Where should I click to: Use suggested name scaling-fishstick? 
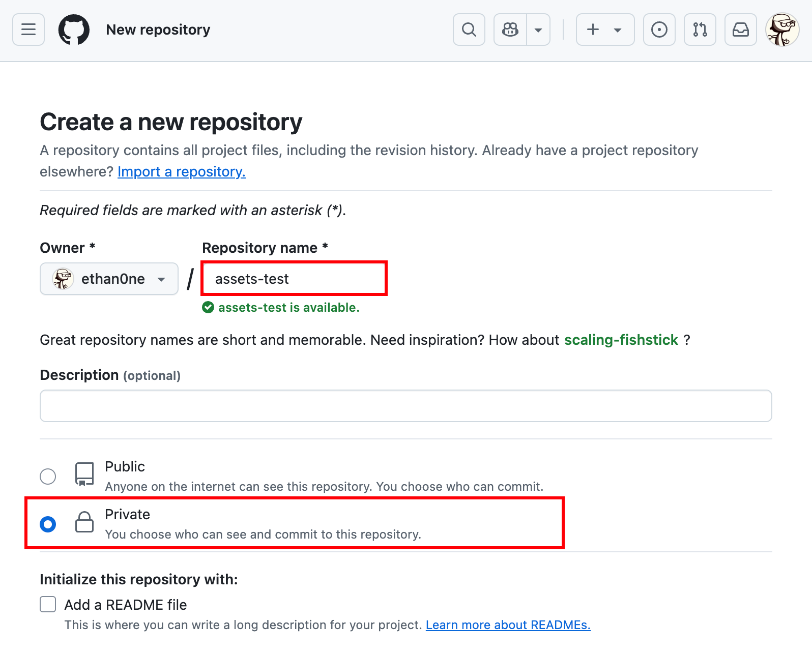point(621,340)
